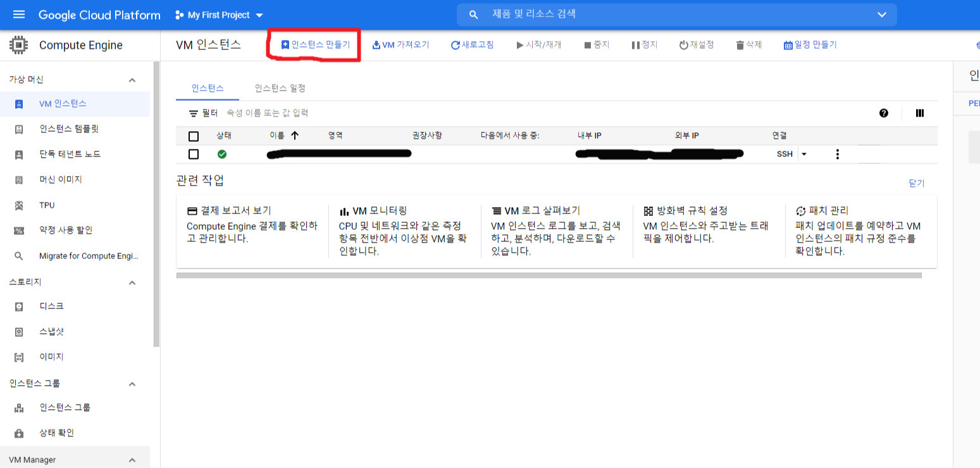Click the green running status icon
This screenshot has height=468, width=980.
coord(222,154)
